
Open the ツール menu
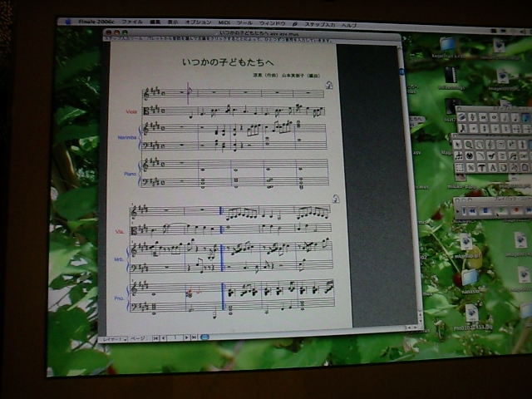[244, 22]
